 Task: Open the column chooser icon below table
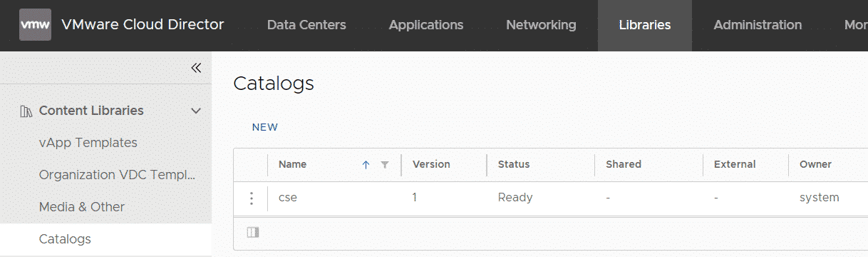[x=253, y=232]
